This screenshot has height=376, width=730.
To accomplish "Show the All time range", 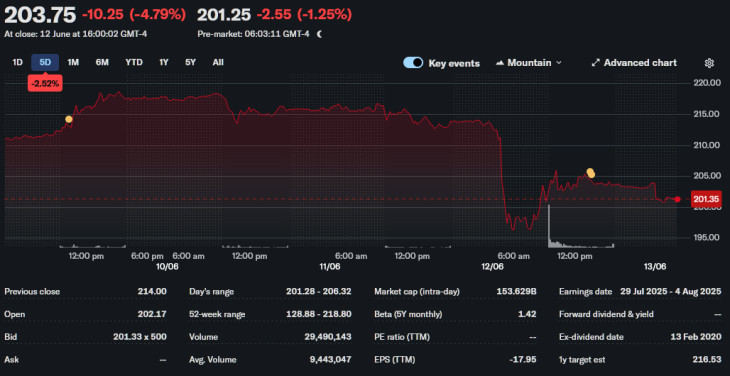I will pyautogui.click(x=218, y=62).
